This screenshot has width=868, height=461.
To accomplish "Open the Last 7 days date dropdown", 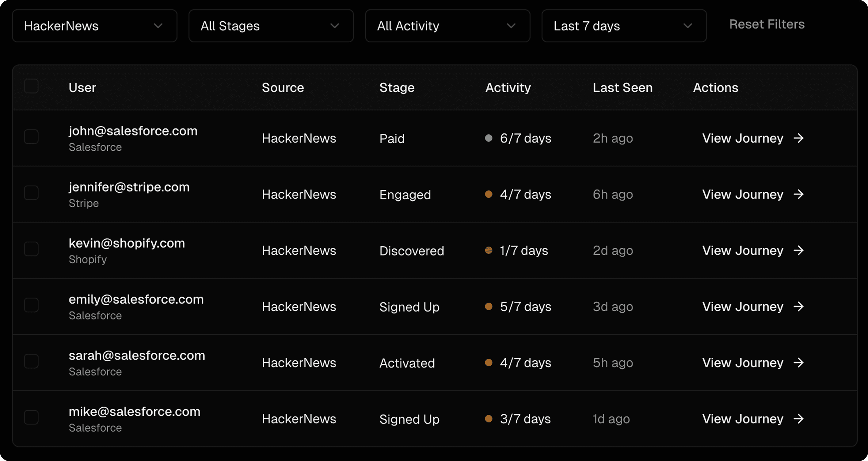I will pyautogui.click(x=624, y=26).
